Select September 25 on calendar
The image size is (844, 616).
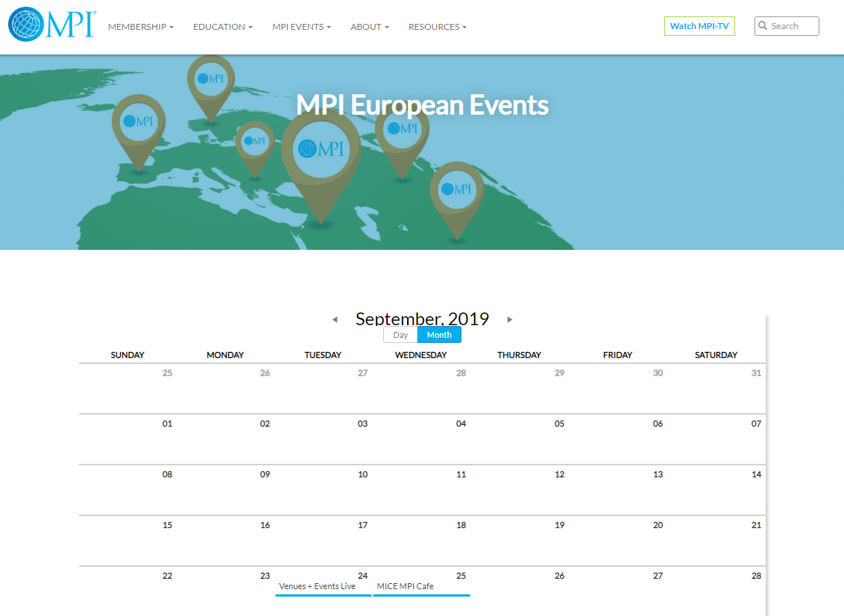tap(462, 576)
